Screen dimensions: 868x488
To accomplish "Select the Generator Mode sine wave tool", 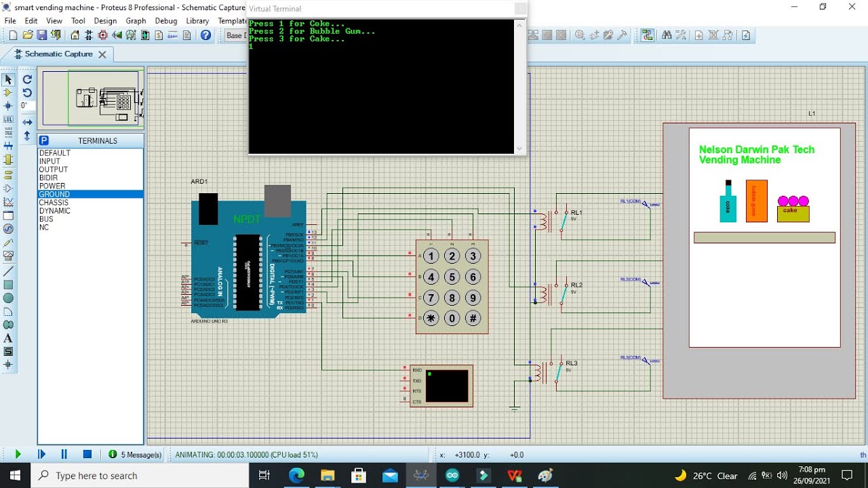I will pyautogui.click(x=8, y=229).
